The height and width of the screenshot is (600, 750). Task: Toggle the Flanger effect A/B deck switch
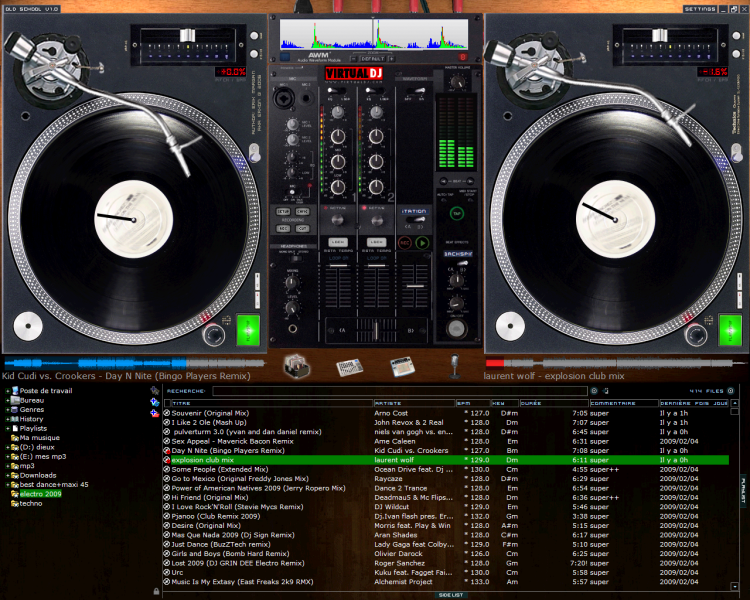[415, 220]
